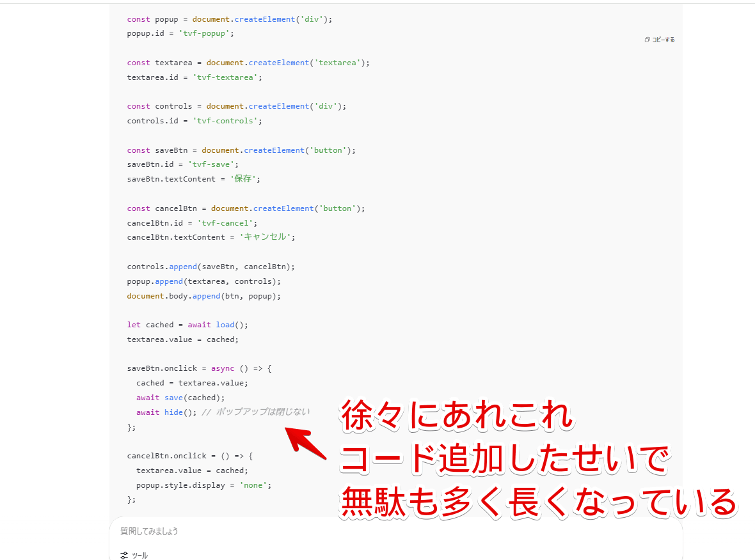Screen dimensions: 755x560
Task: Click the line "cached = textarea.value;"
Action: click(192, 383)
